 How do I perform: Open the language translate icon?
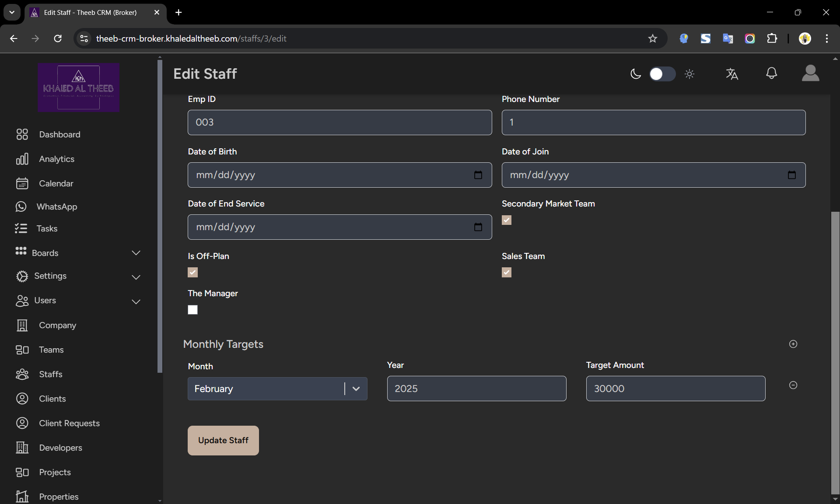point(732,74)
